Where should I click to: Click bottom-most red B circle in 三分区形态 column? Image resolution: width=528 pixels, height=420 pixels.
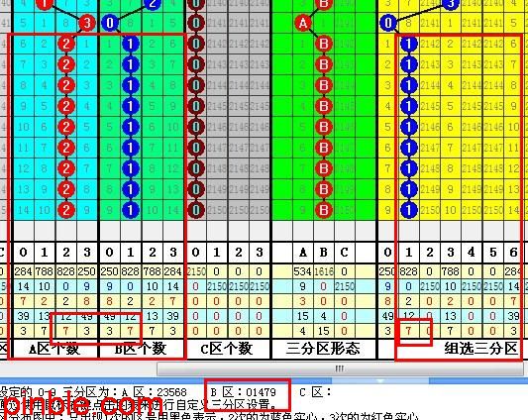tap(324, 210)
